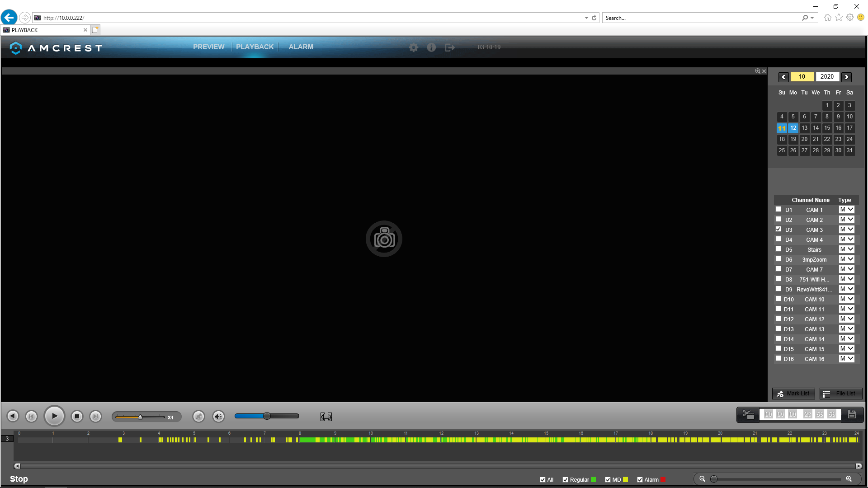Check the D6 3mpZoom channel checkbox
Viewport: 868px width, 488px height.
pos(778,259)
